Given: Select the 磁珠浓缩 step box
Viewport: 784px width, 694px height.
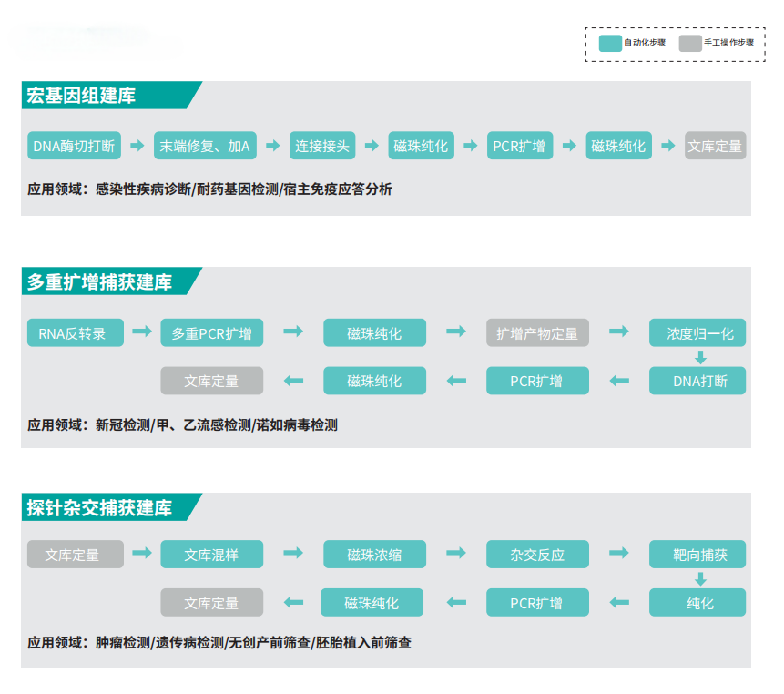Looking at the screenshot, I should coord(373,554).
